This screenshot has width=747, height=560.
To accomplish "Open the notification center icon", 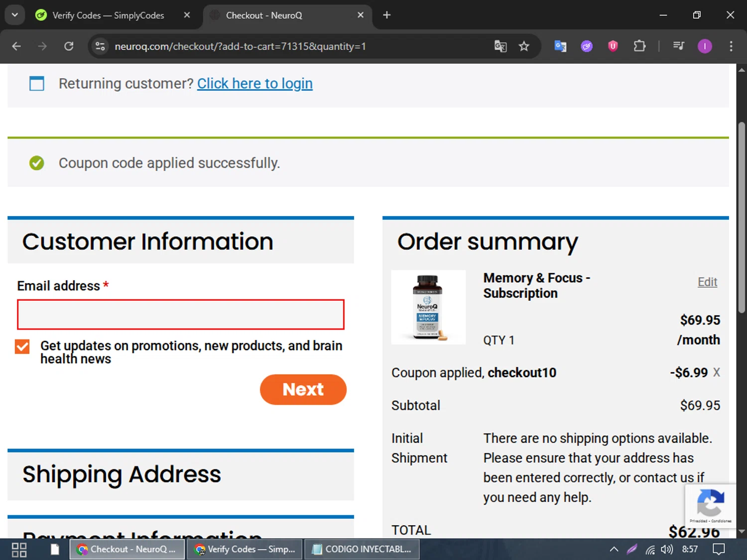I will coord(719,550).
